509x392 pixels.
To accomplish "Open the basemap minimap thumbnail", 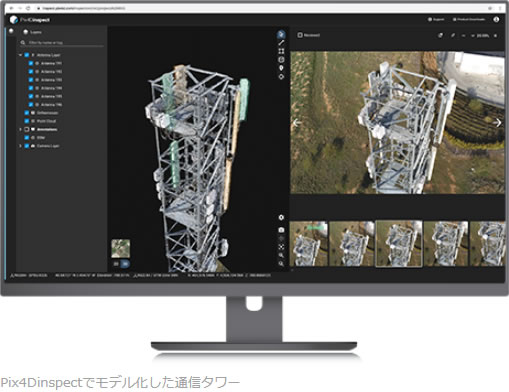I will point(121,248).
